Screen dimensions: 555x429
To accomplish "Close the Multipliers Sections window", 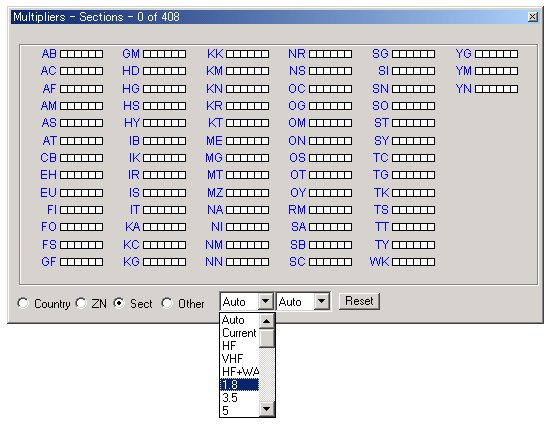I will point(532,17).
